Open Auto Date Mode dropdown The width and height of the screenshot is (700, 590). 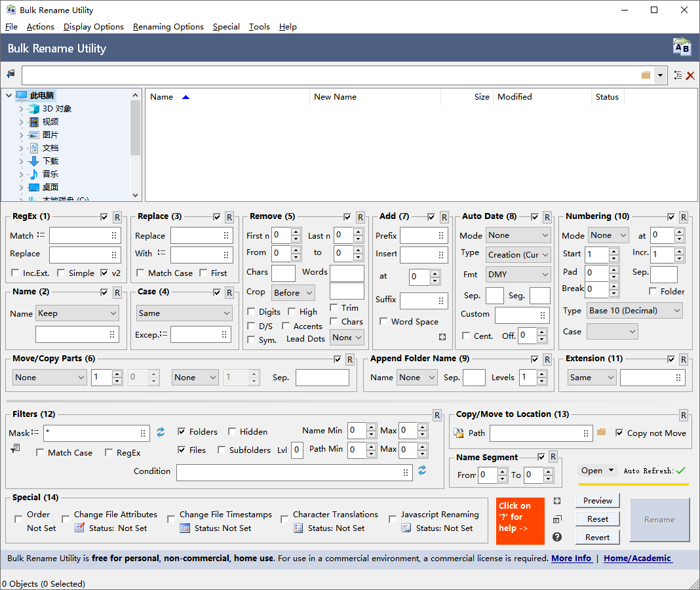point(518,235)
